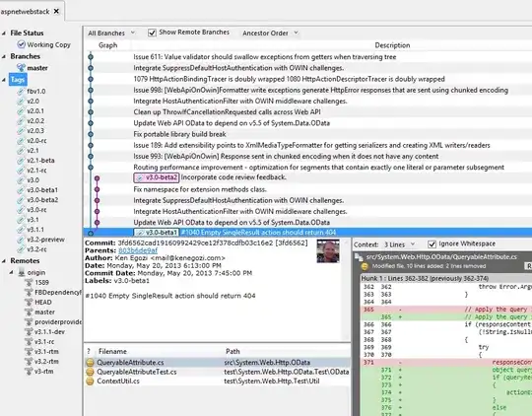Collapse the origin remote node
This screenshot has height=416, width=532.
coord(12,272)
